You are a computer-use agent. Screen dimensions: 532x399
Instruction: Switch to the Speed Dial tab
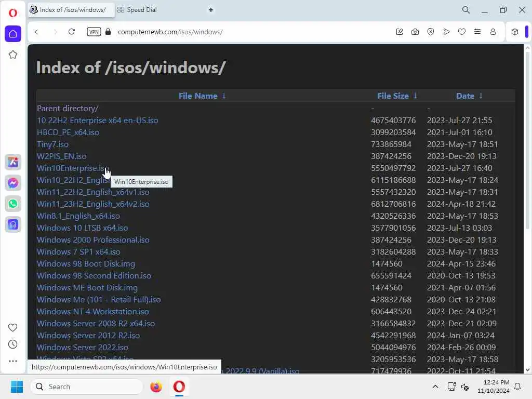(137, 10)
